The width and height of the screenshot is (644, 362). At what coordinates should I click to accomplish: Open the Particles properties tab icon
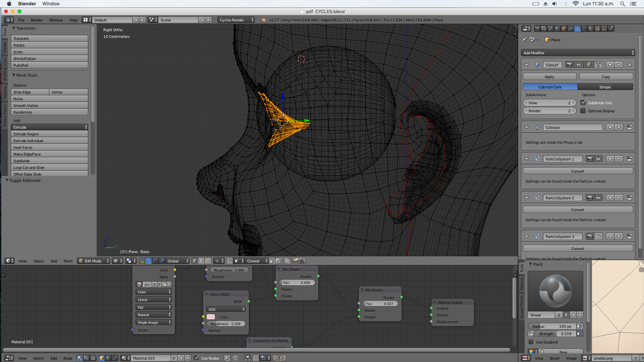point(604,28)
